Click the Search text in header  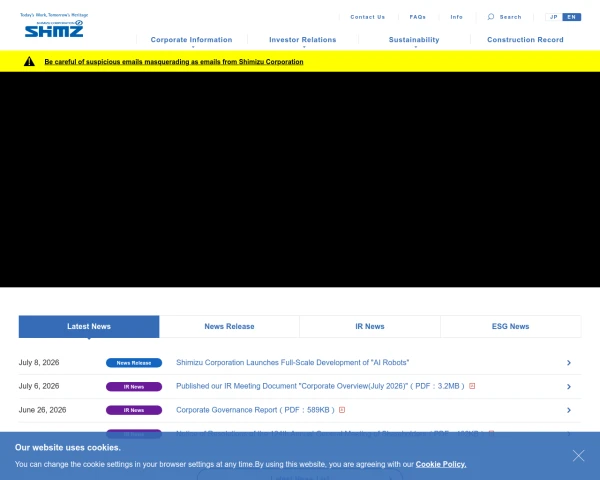coord(510,17)
